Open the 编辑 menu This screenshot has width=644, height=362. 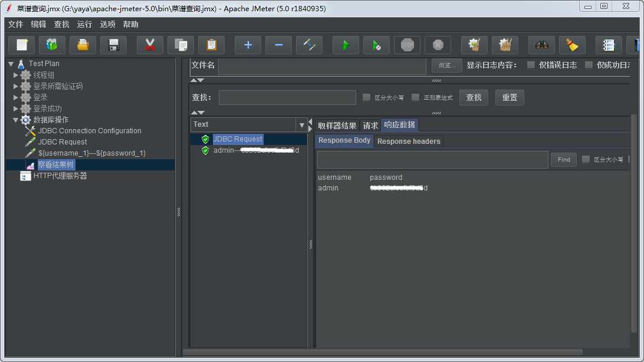(x=38, y=24)
